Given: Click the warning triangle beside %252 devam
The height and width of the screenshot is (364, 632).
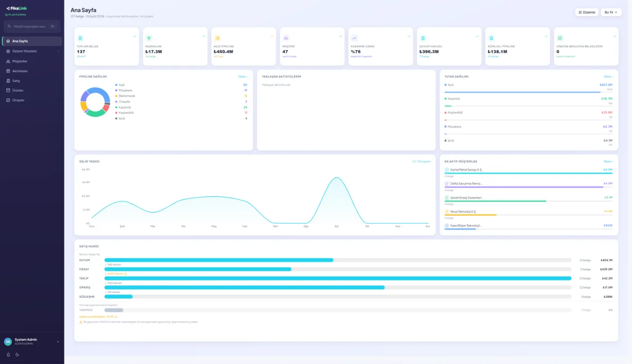Looking at the screenshot, I should [125, 274].
